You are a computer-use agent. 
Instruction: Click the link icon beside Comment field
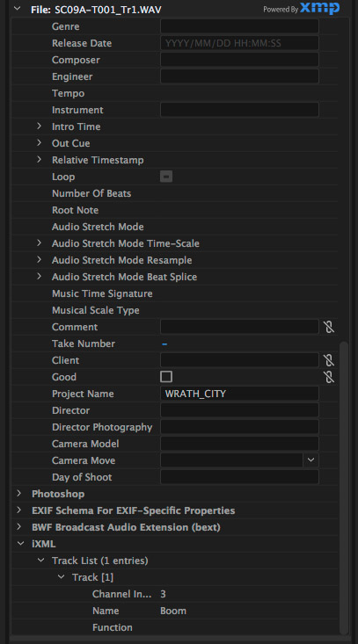click(x=329, y=327)
